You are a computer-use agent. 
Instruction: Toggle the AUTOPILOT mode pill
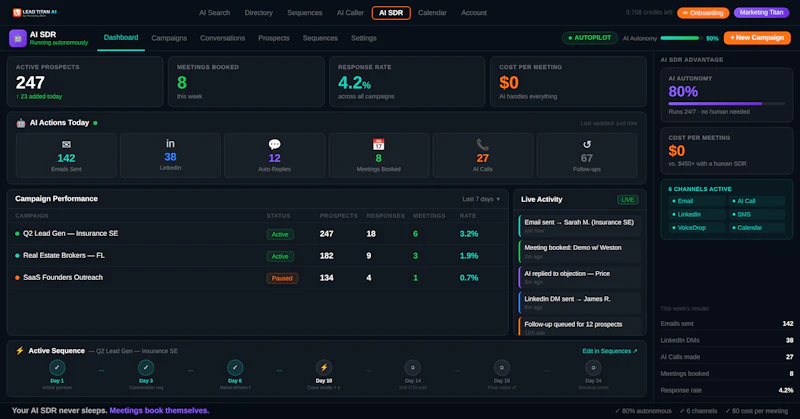[x=590, y=38]
